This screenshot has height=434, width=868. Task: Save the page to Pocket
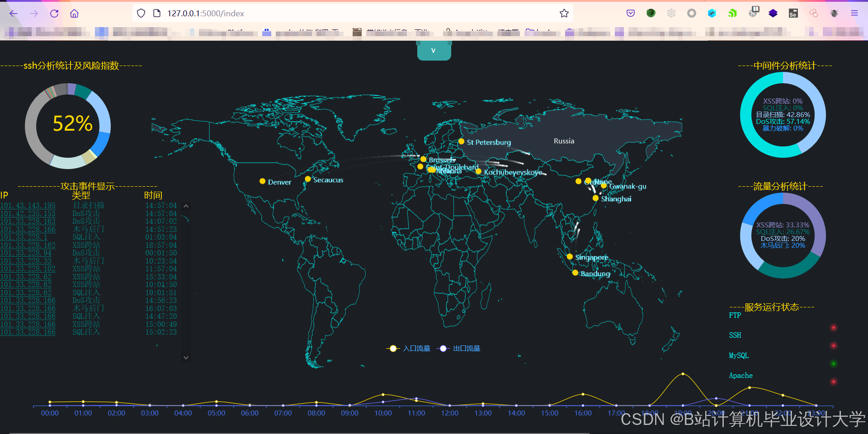click(631, 14)
